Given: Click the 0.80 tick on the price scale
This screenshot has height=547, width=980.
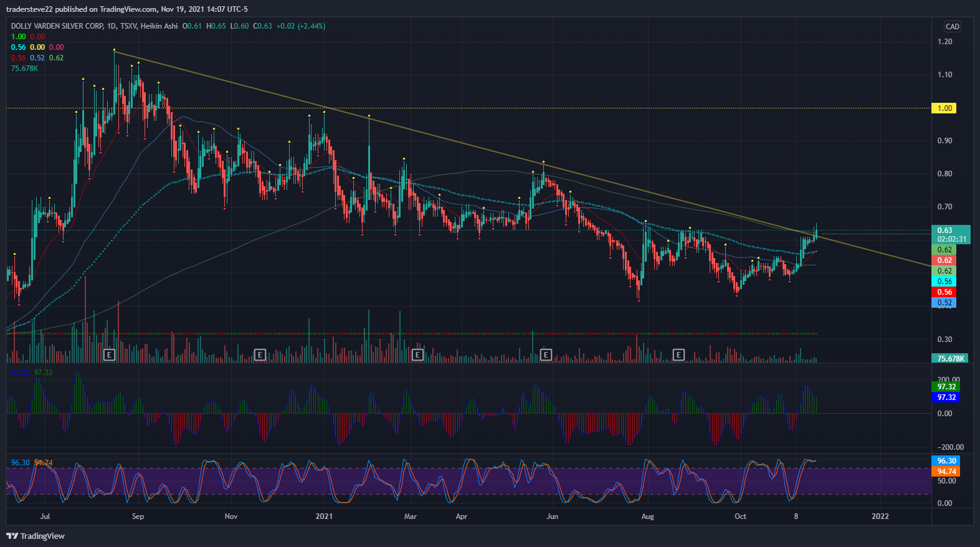Looking at the screenshot, I should pyautogui.click(x=944, y=174).
